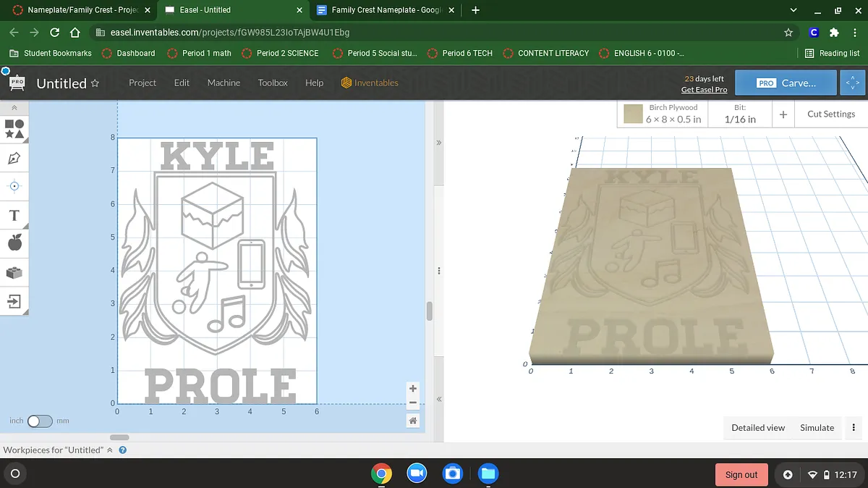Click the blue Carve button
This screenshot has height=488, width=868.
[786, 83]
